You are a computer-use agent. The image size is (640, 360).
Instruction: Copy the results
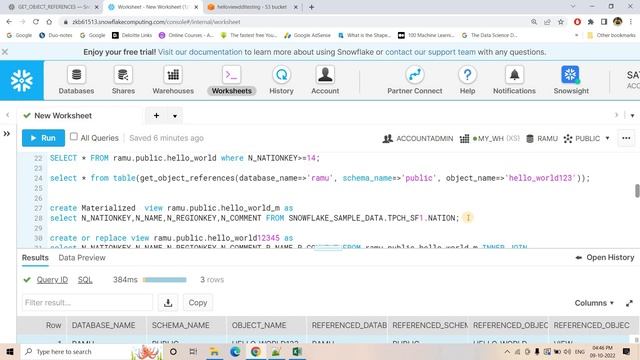(x=198, y=302)
